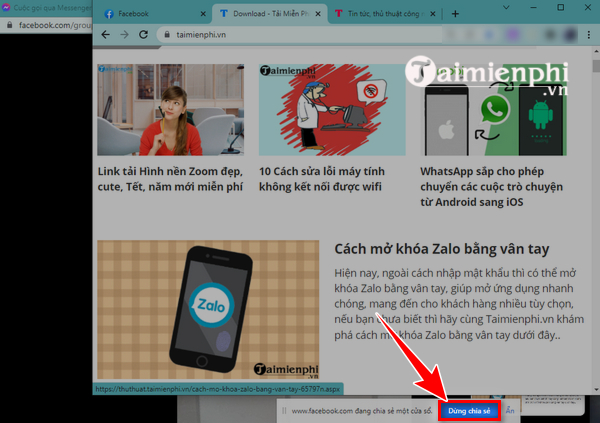
Task: Click profile avatar in Chrome toolbar
Action: pyautogui.click(x=570, y=35)
